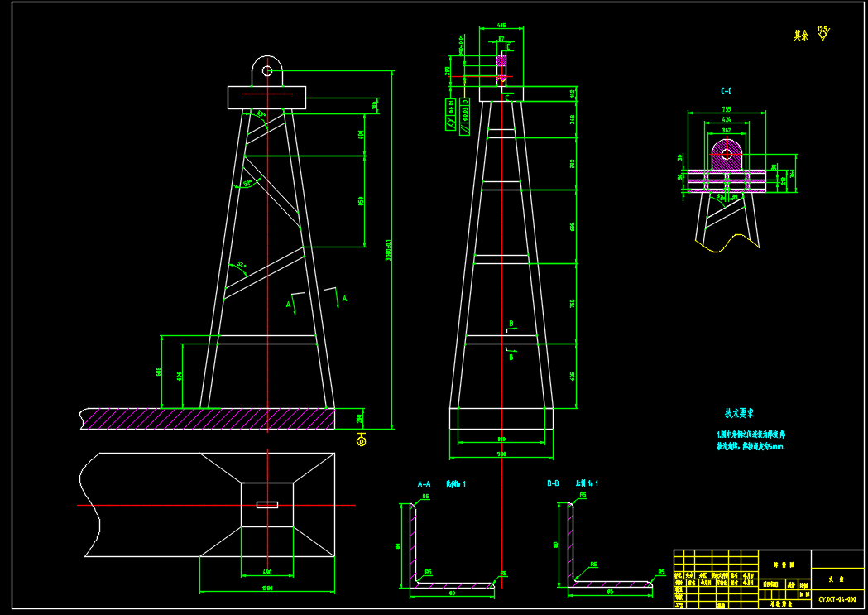Click drawing number CY.IXT-04-000 in title block
868x615 pixels.
tap(837, 599)
